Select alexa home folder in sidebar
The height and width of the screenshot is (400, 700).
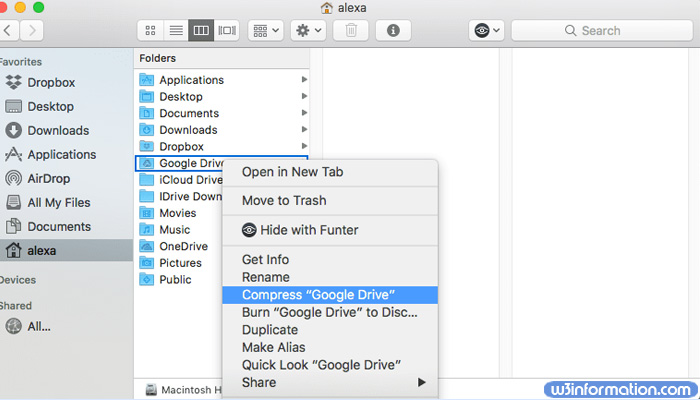coord(66,250)
